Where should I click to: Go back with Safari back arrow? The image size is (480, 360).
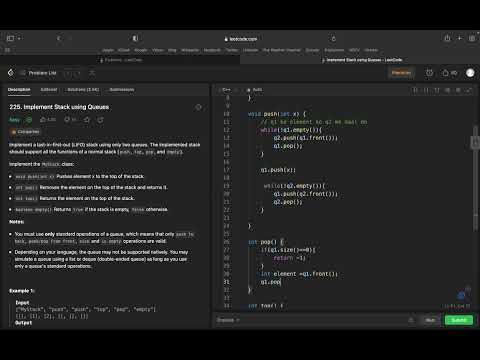(59, 39)
